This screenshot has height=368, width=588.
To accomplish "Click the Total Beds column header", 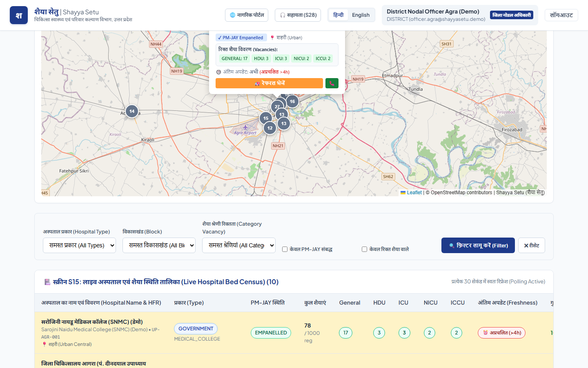I will coord(315,303).
